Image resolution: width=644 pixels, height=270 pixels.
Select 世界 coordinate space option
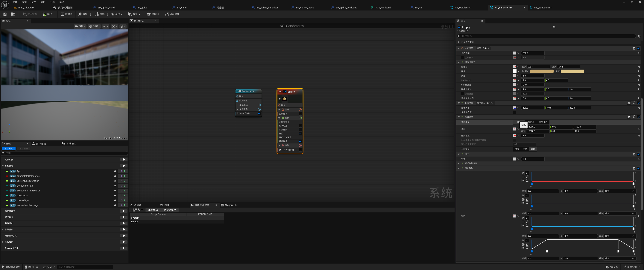point(525,149)
